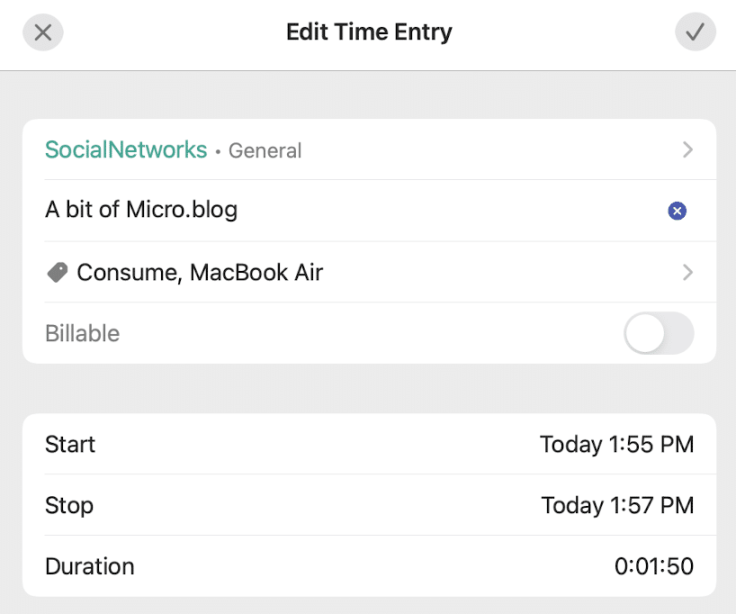Viewport: 736px width, 614px height.
Task: Open the 'Consume, MacBook Air' tags entry
Action: 200,272
